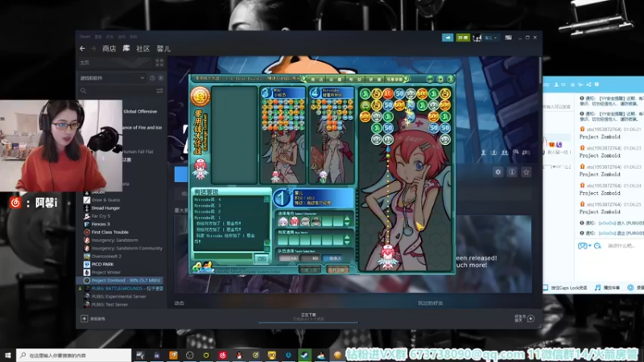Choose the free agent (自由人) option
Viewport: 644px width, 362px height.
332,258
